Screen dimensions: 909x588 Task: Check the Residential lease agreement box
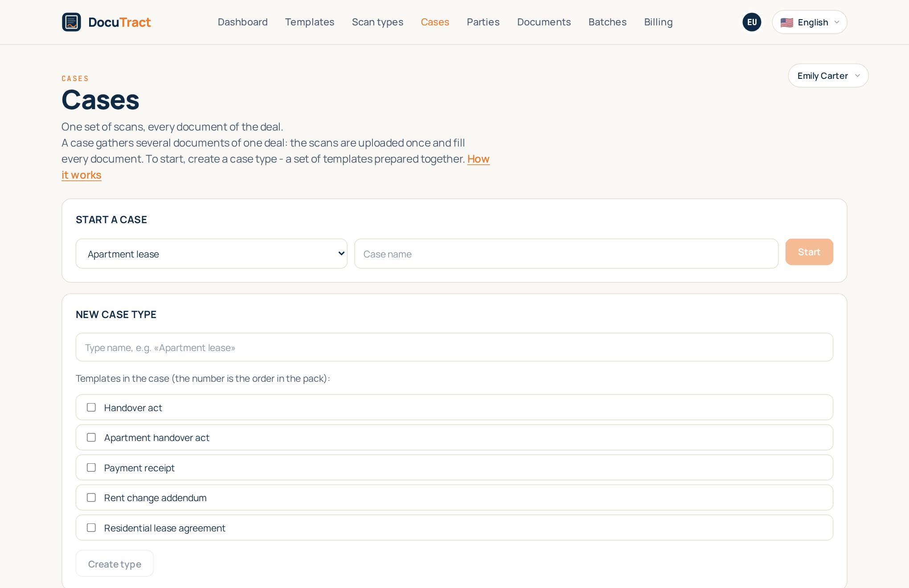pos(91,528)
